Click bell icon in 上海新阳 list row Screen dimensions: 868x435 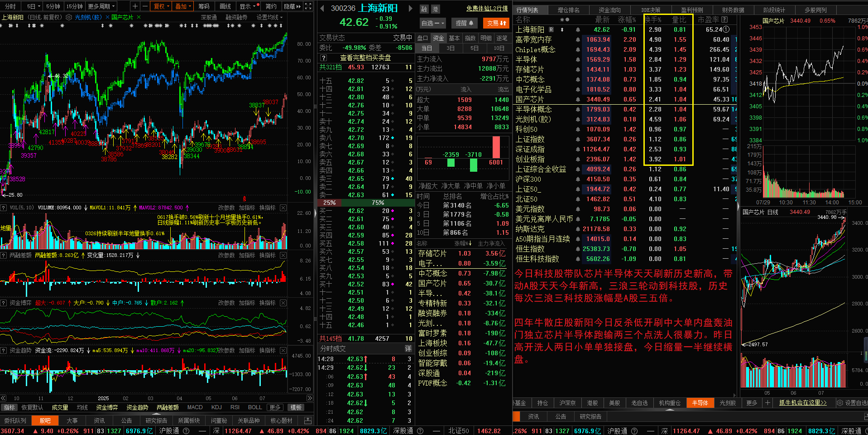(x=578, y=30)
